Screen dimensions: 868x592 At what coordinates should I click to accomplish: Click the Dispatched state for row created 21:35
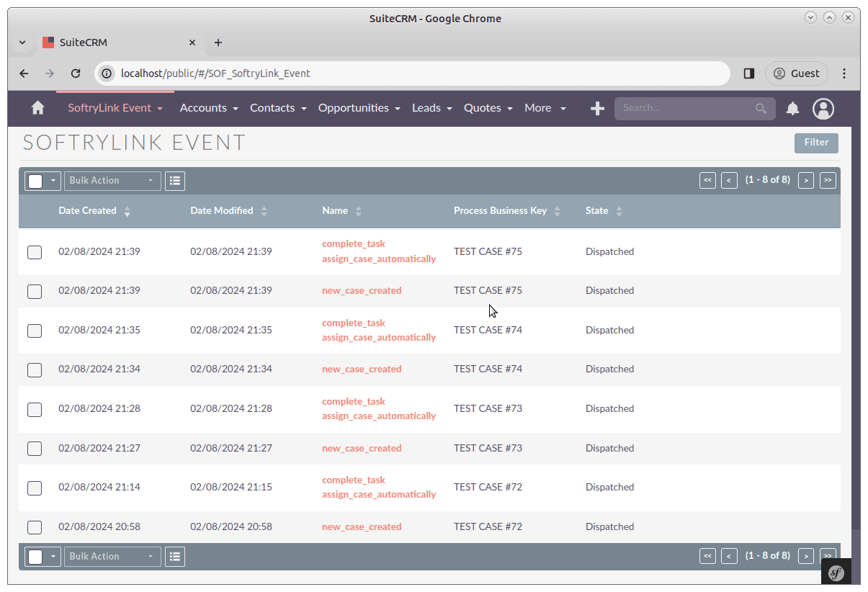609,331
